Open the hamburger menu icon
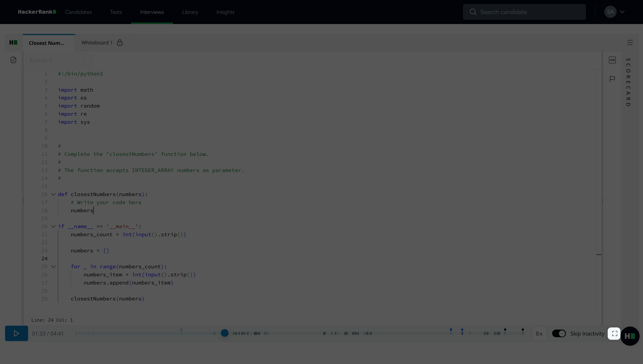This screenshot has width=643, height=364. coord(630,43)
